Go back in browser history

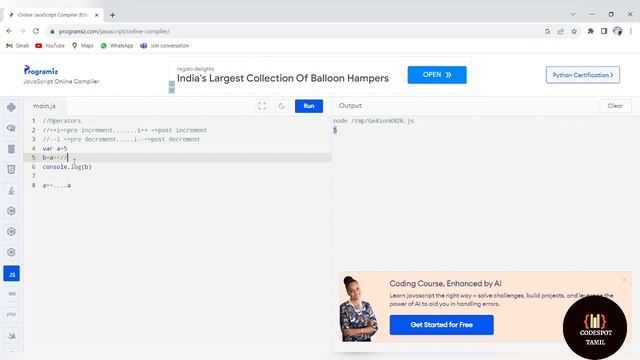coord(9,31)
